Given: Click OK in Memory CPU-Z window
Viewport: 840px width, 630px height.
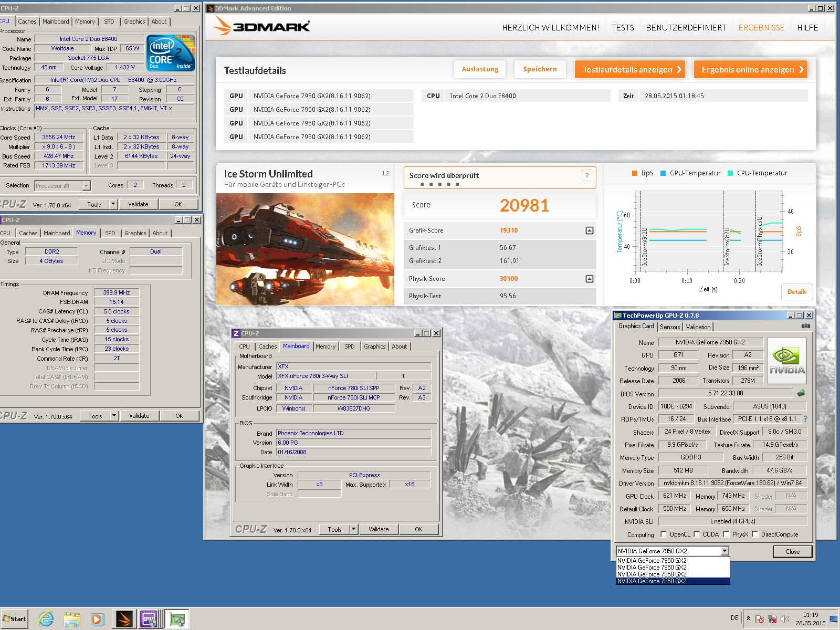Looking at the screenshot, I should pos(179,416).
